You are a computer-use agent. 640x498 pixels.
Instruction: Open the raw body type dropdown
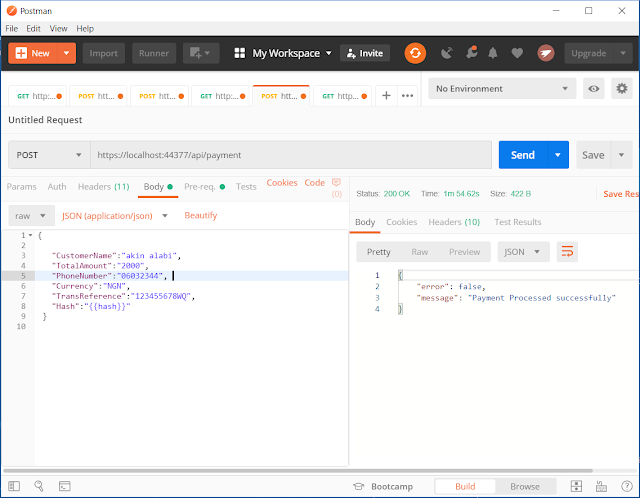click(31, 216)
